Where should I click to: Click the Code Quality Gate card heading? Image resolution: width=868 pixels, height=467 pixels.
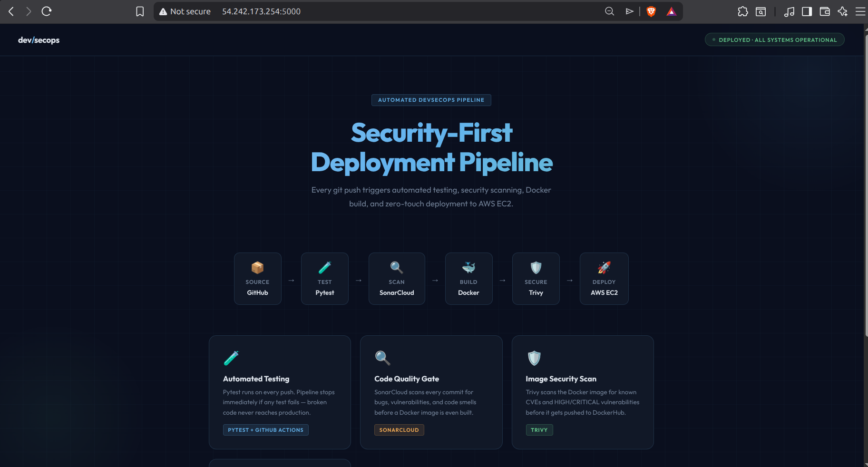[407, 379]
